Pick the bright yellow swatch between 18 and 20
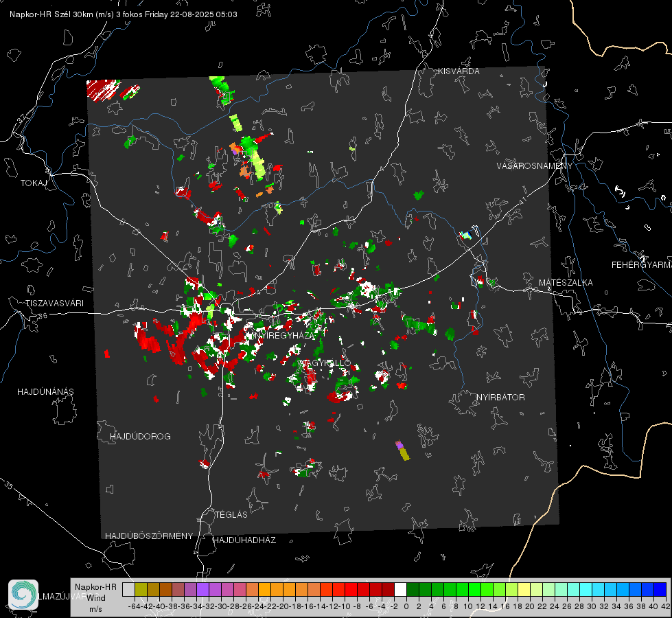The image size is (672, 618). coord(524,589)
